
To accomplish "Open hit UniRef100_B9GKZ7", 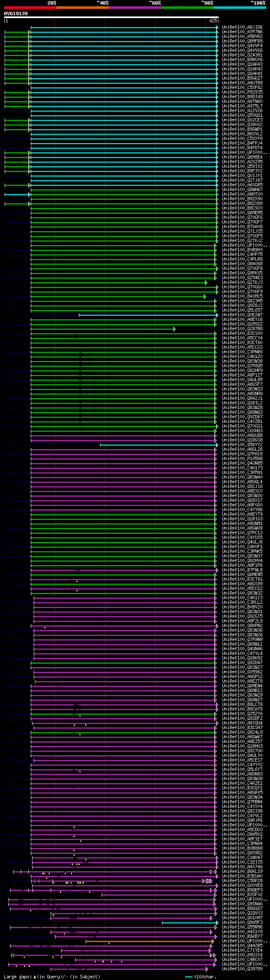I will (242, 78).
